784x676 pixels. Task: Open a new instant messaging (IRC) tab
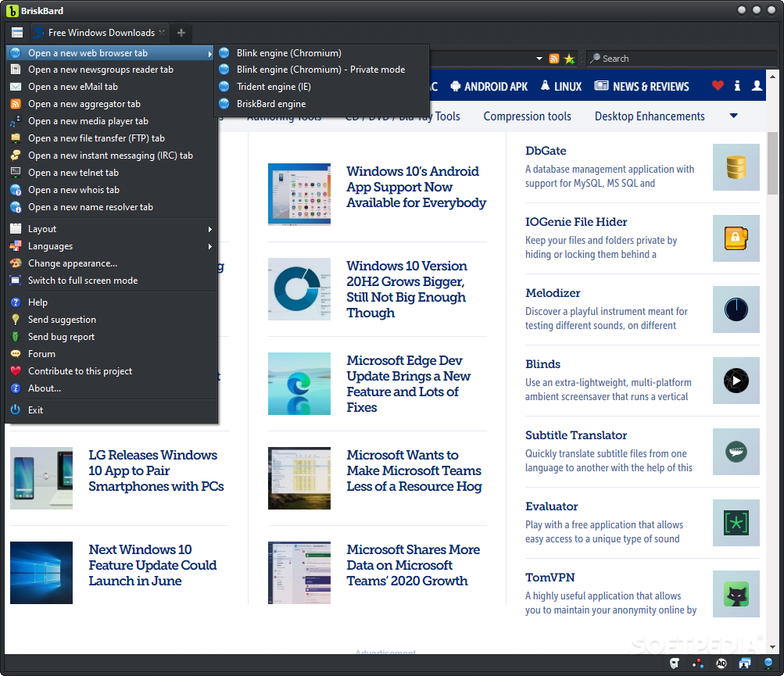112,156
